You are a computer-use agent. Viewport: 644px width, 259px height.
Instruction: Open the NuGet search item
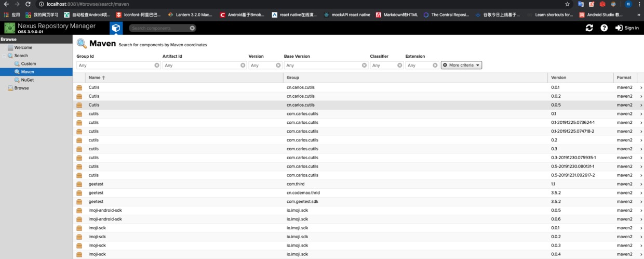(27, 80)
